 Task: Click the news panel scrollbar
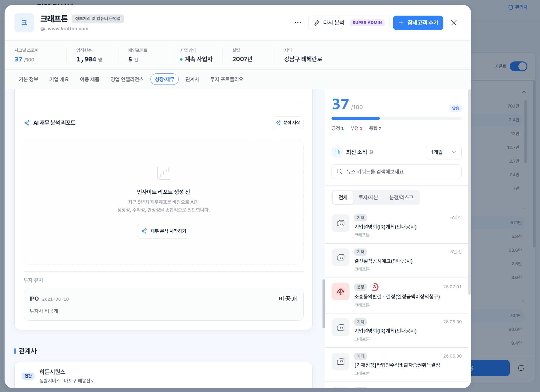(x=469, y=192)
